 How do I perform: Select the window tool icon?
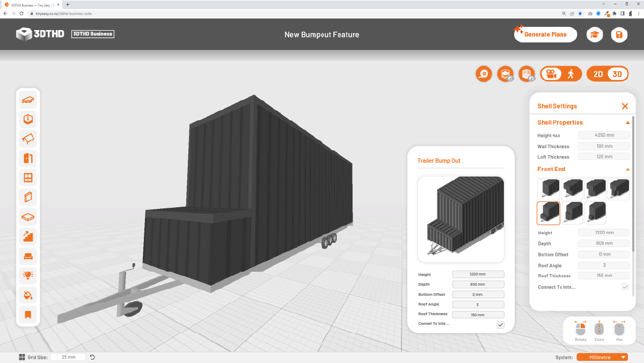(x=28, y=178)
